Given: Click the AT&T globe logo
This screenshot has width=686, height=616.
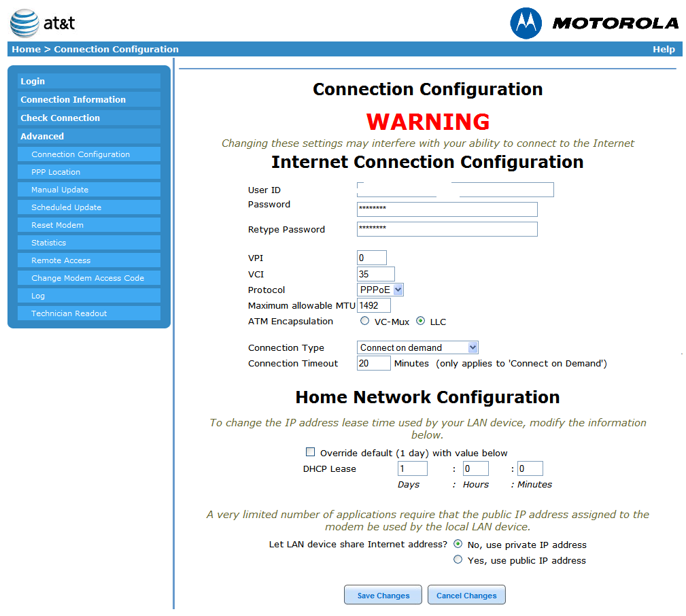Looking at the screenshot, I should [24, 23].
